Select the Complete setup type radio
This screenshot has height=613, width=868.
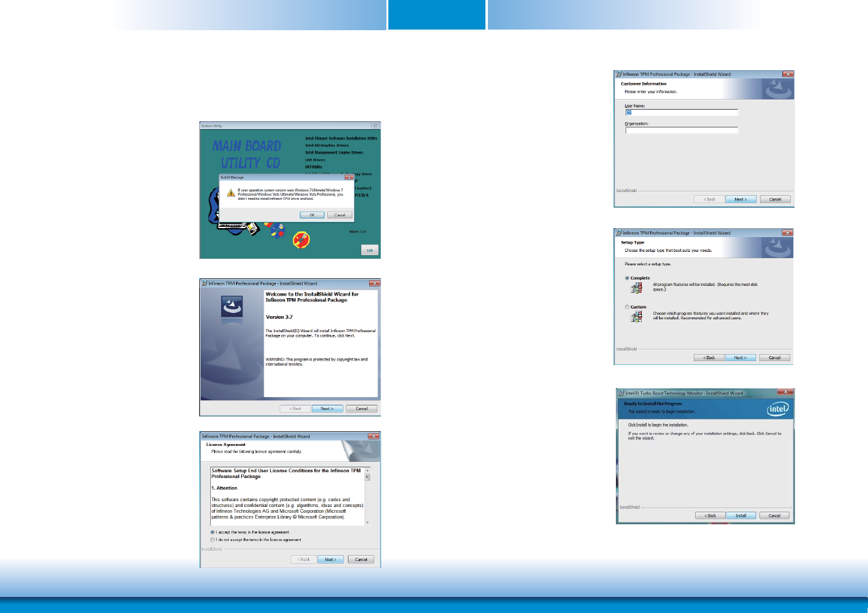[x=627, y=278]
